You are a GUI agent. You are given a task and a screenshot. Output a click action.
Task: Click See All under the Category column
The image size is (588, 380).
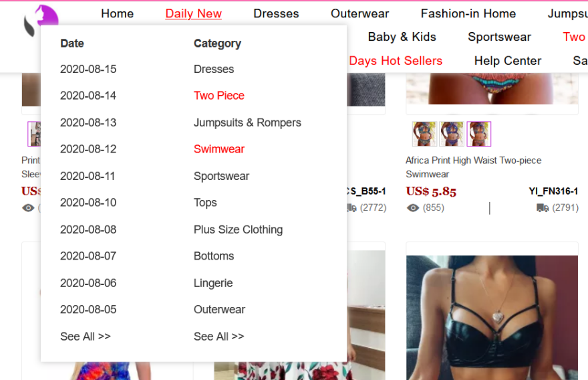click(219, 337)
